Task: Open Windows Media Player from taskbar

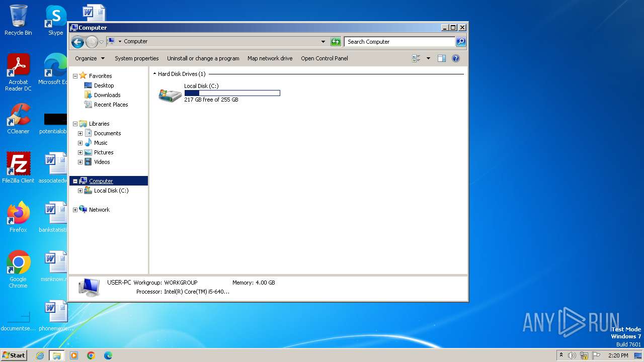Action: [x=74, y=355]
